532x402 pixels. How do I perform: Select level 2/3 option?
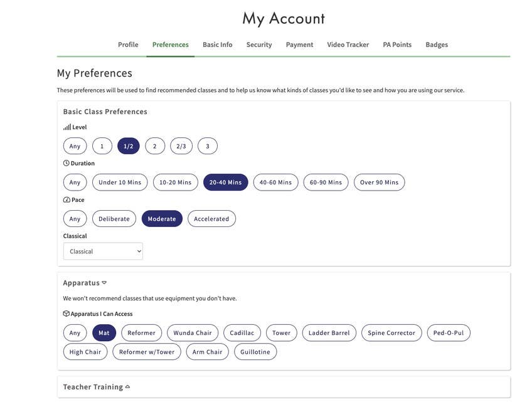181,146
